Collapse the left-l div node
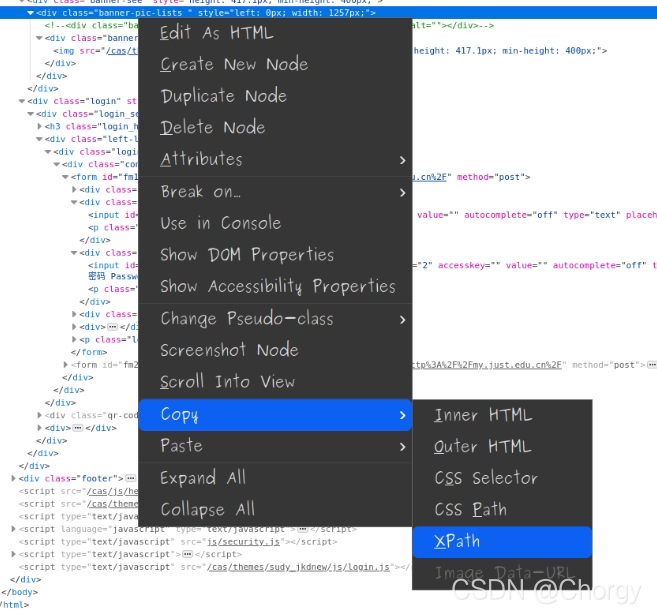The width and height of the screenshot is (657, 614). tap(39, 139)
